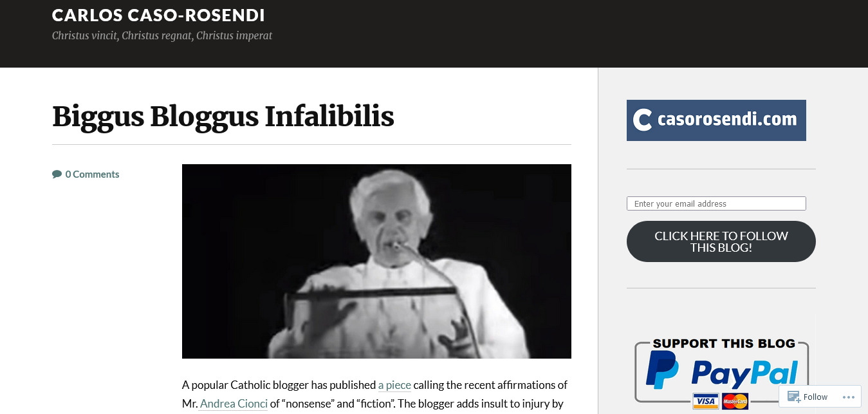Screen dimensions: 868x414
Task: Click the casorosendi.com banner text
Action: point(727,120)
